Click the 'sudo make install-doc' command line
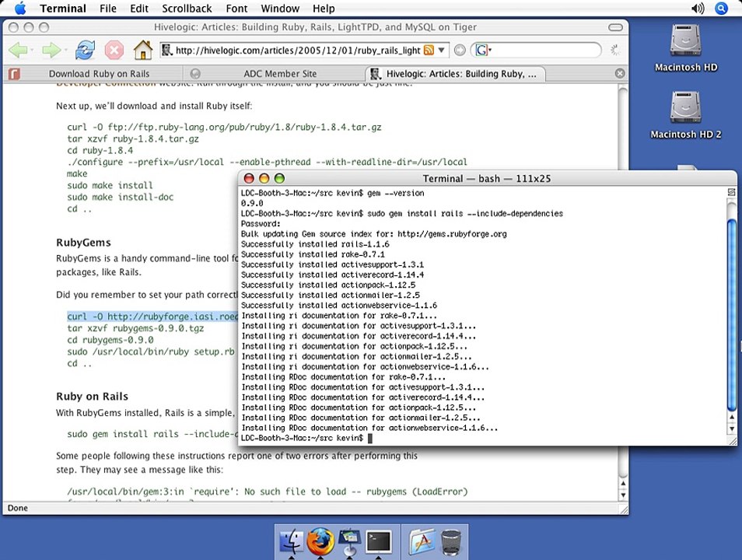The height and width of the screenshot is (560, 742). click(121, 197)
